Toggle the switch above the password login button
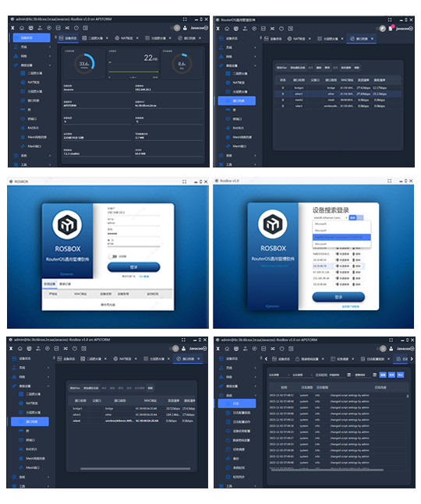The image size is (421, 504). [x=113, y=256]
